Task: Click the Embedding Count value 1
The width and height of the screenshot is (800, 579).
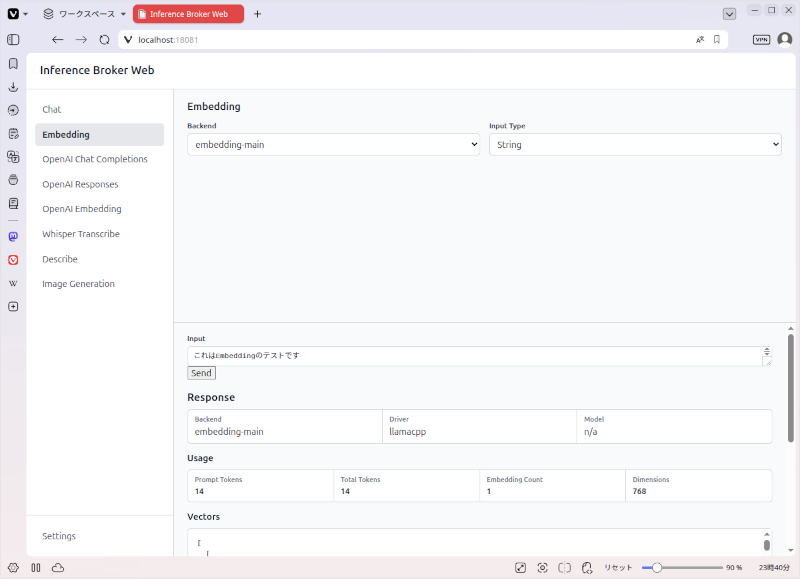Action: (489, 491)
